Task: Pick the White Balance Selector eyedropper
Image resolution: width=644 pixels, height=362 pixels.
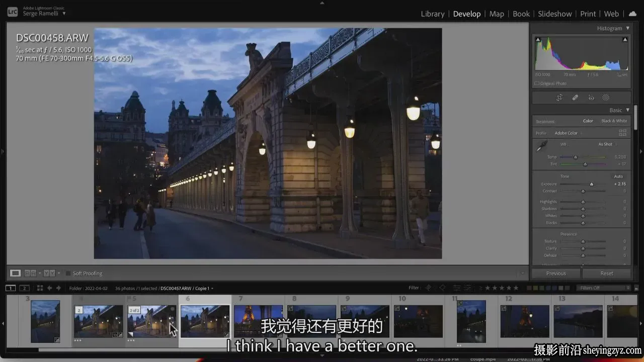Action: click(542, 146)
